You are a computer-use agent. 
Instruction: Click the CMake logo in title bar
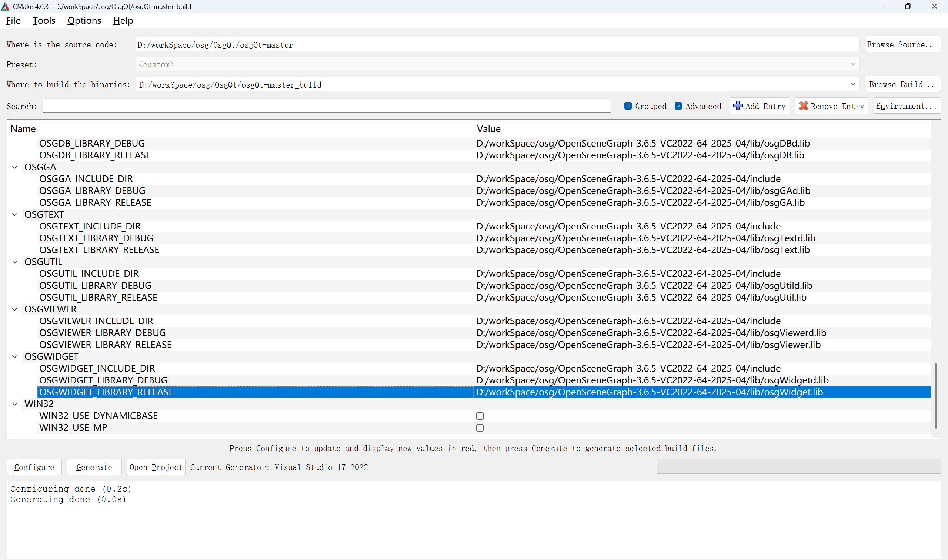tap(5, 6)
